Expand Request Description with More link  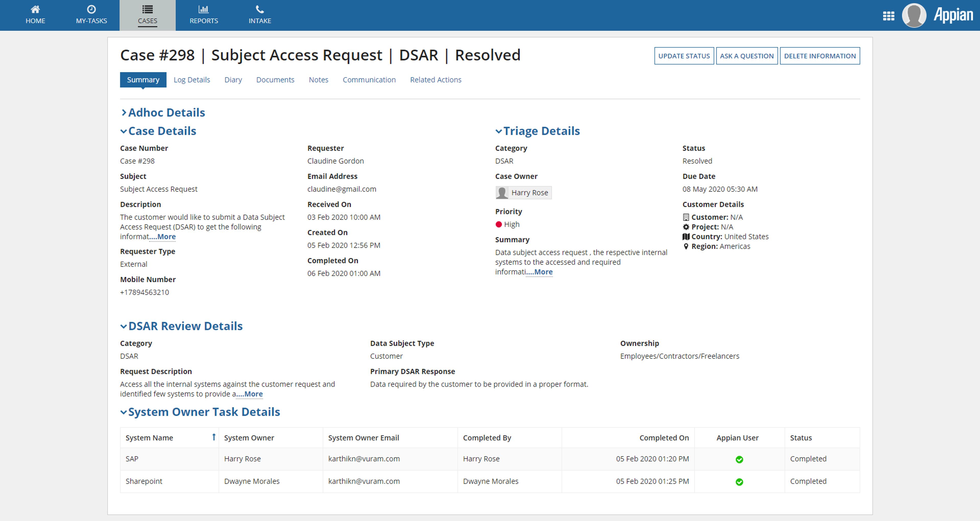[250, 394]
